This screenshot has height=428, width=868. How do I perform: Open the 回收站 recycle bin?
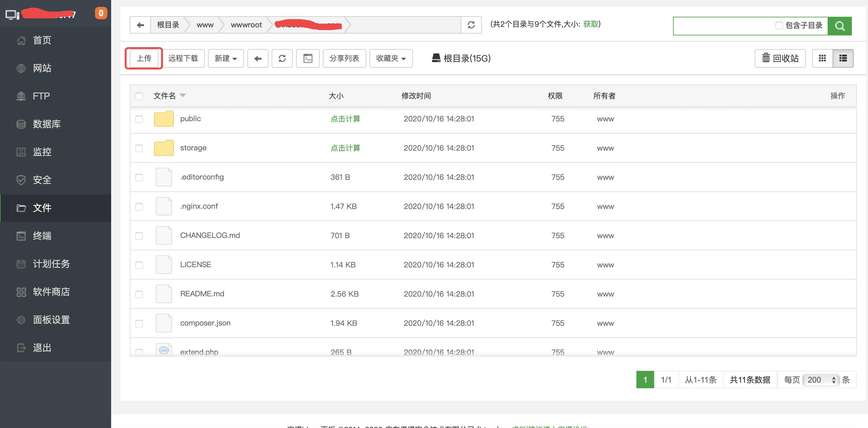(780, 58)
